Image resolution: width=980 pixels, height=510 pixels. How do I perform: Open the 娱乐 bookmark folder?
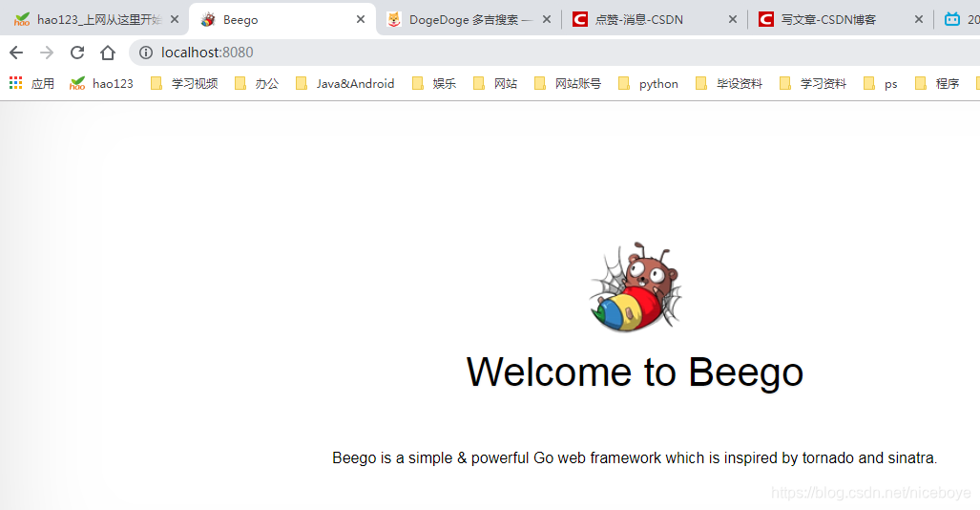[x=434, y=83]
